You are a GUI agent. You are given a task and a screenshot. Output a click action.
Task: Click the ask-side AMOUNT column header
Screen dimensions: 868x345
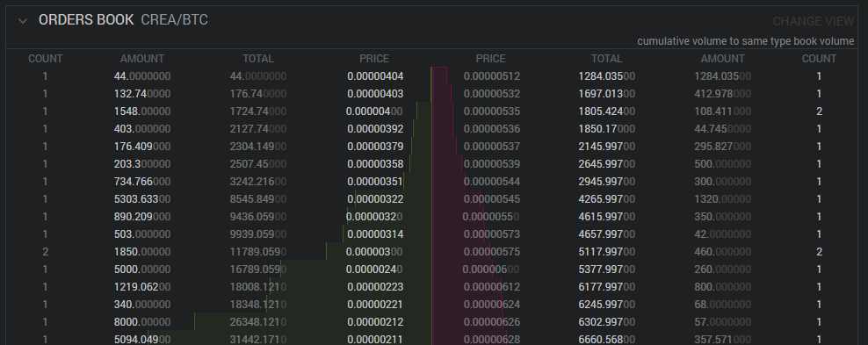pos(722,59)
